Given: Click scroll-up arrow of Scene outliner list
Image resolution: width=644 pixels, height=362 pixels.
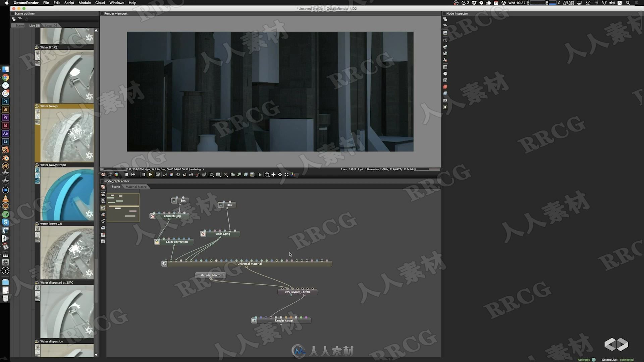Looking at the screenshot, I should click(x=96, y=31).
